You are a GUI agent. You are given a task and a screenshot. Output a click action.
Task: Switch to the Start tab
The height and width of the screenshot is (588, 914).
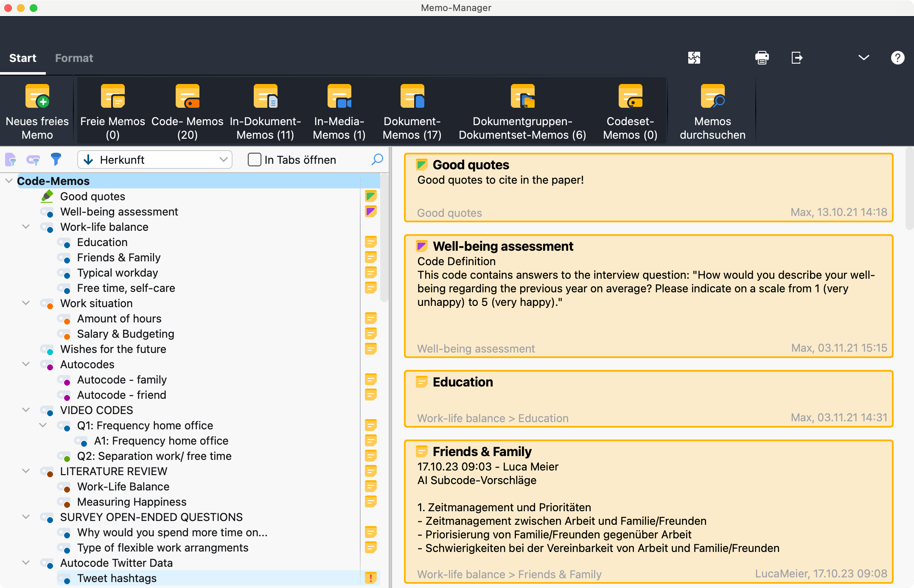[x=23, y=58]
